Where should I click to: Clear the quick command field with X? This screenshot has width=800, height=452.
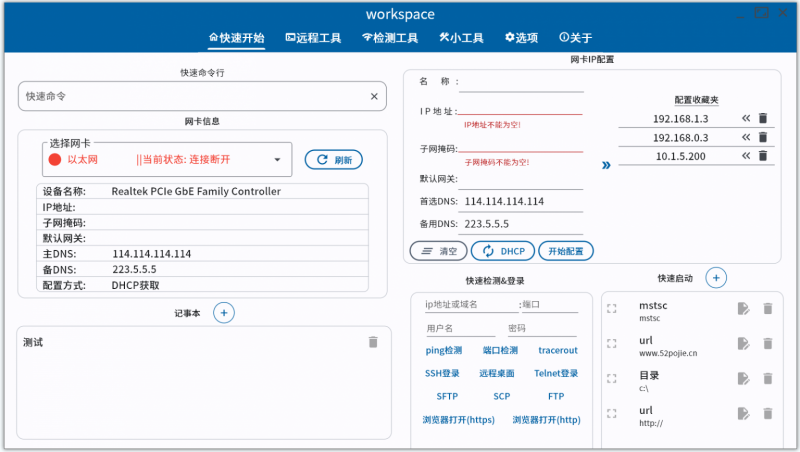point(374,96)
